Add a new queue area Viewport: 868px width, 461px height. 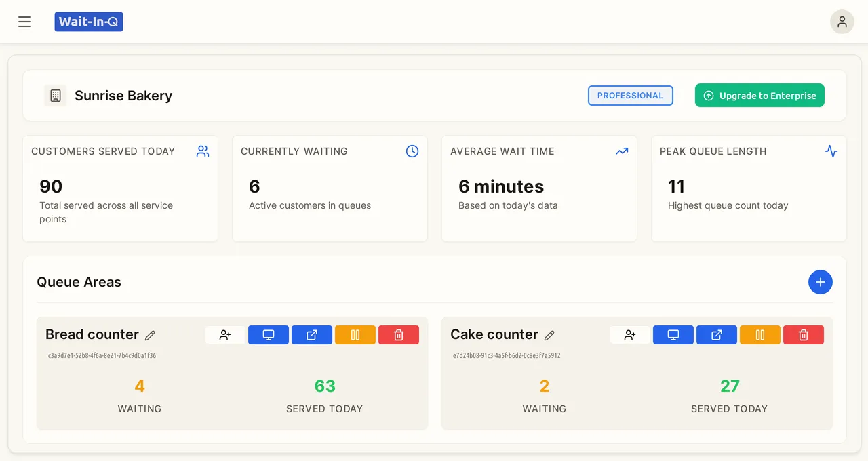821,282
